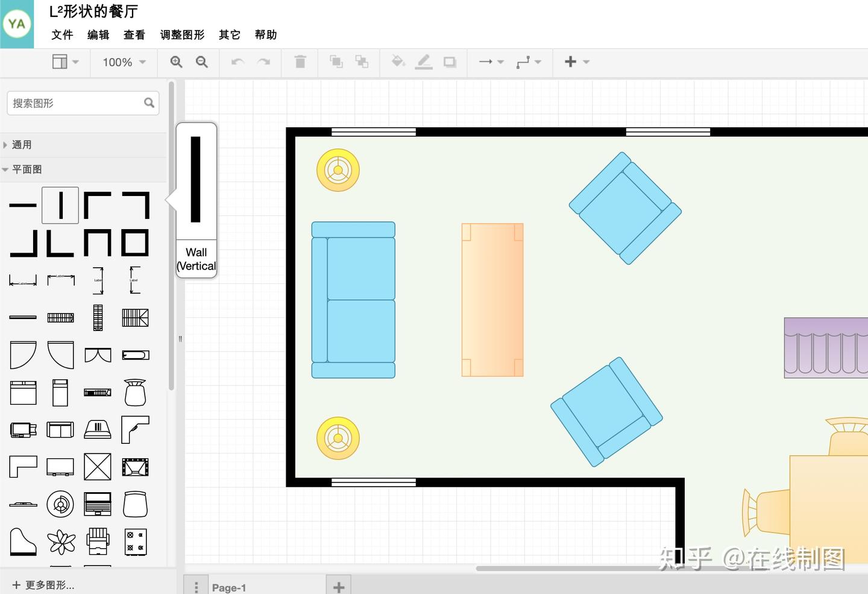This screenshot has height=594, width=868.
Task: Select the horizontal wall shape
Action: click(x=23, y=205)
